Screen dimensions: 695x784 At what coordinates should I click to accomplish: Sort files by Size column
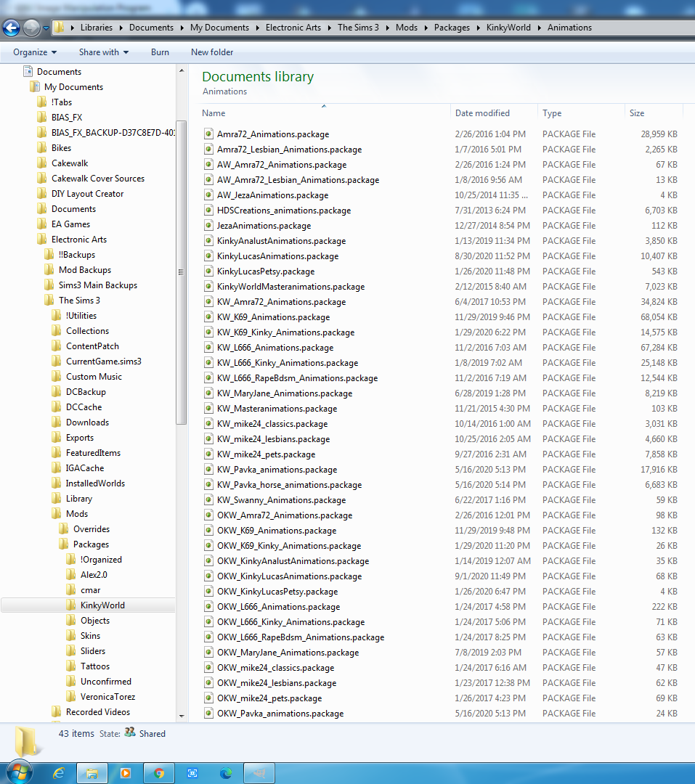(x=637, y=113)
